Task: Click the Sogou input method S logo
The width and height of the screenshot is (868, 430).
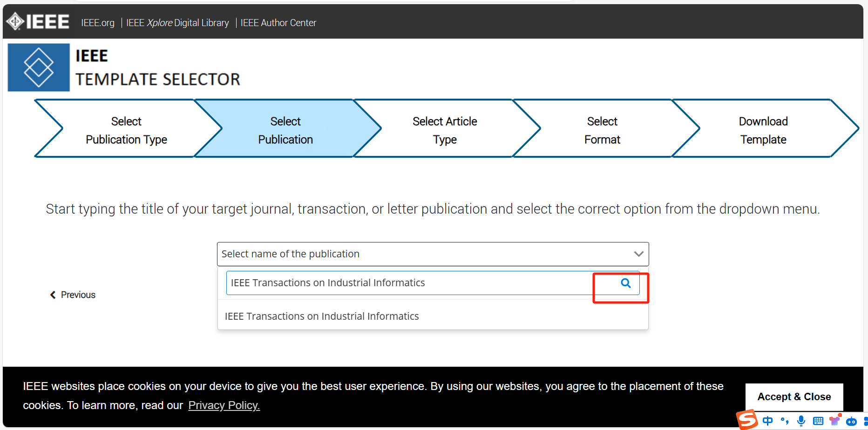Action: coord(747,420)
